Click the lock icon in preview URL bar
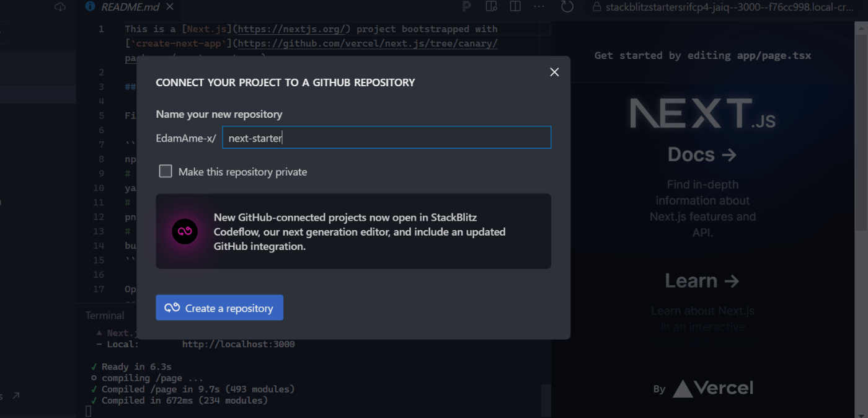This screenshot has width=868, height=418. coord(596,7)
